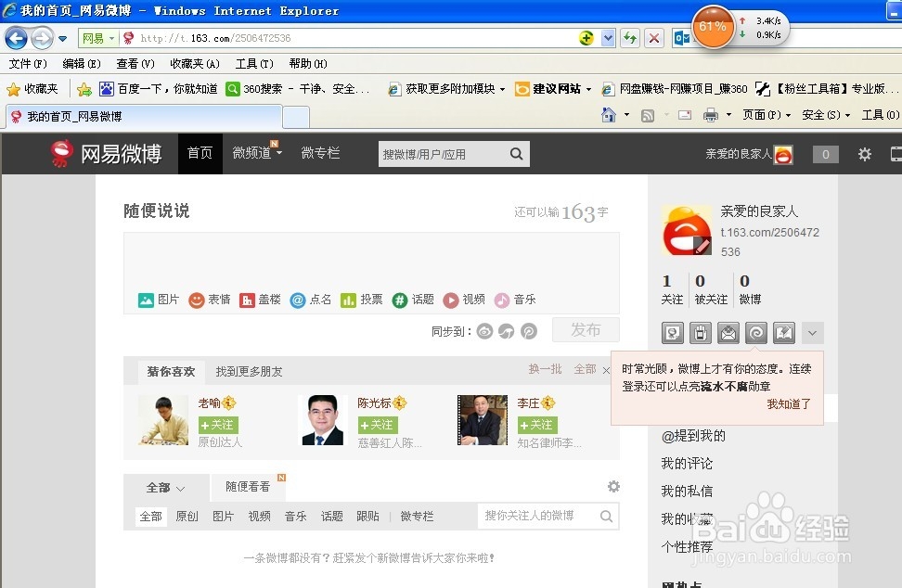Expand the 建议网站 favorites dropdown

588,89
